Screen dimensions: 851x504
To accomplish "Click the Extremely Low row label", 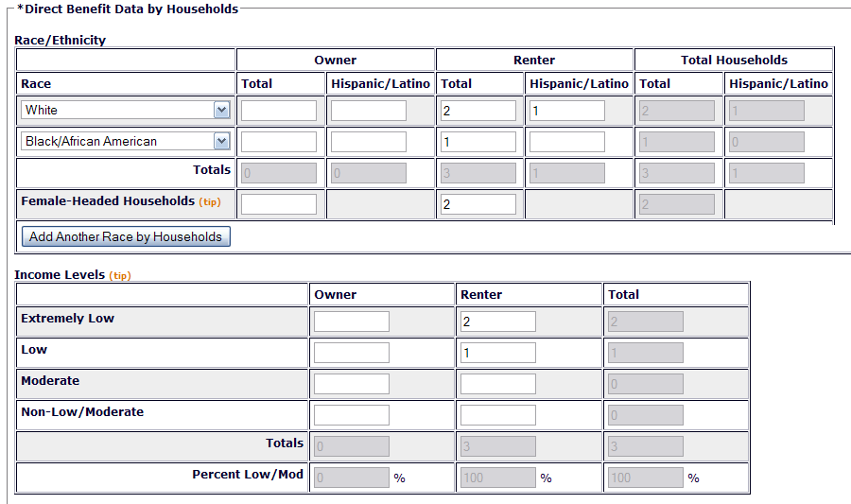I will tap(68, 319).
